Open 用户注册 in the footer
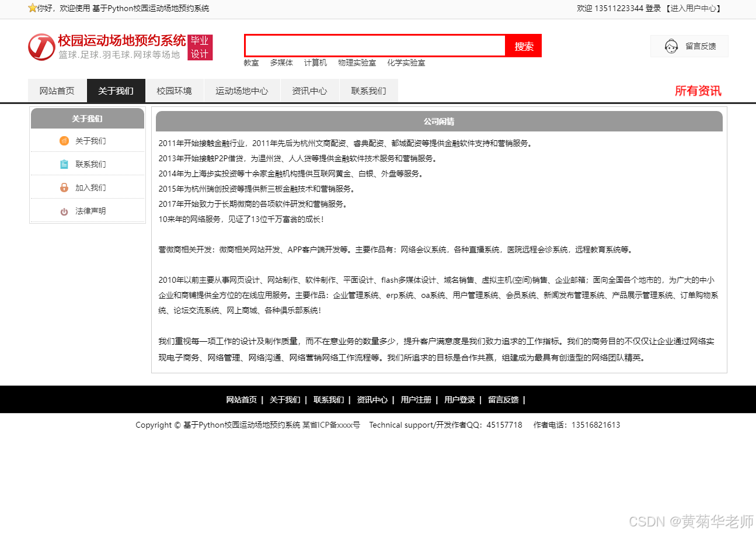Image resolution: width=756 pixels, height=534 pixels. tap(415, 400)
